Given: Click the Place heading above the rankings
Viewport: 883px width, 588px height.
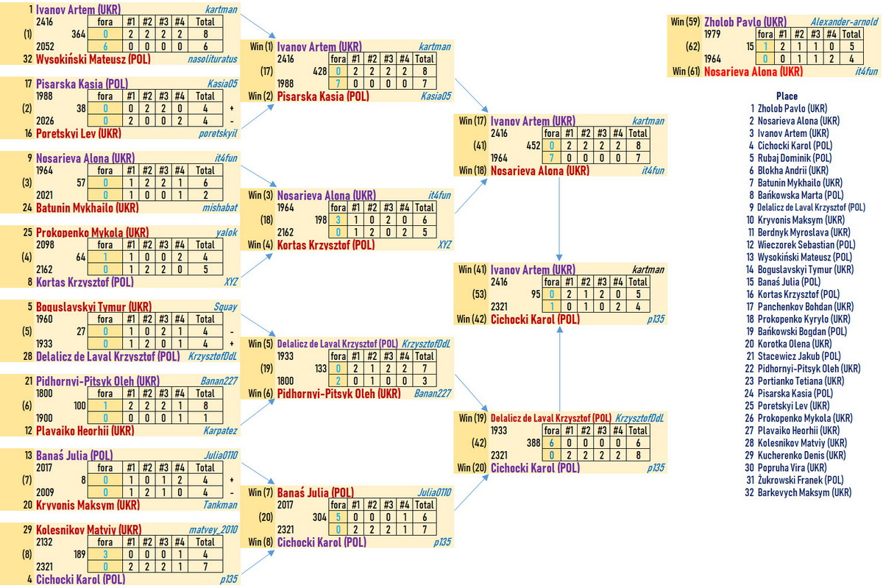Looking at the screenshot, I should click(x=786, y=96).
